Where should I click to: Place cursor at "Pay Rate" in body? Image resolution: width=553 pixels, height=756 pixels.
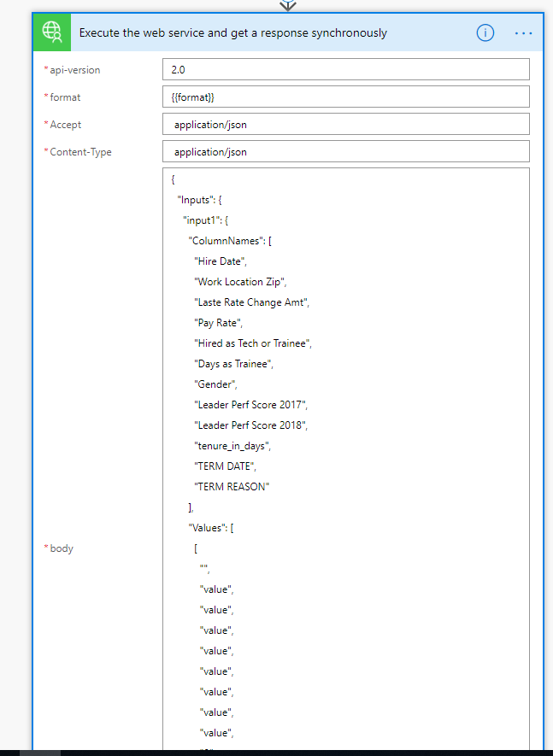219,323
